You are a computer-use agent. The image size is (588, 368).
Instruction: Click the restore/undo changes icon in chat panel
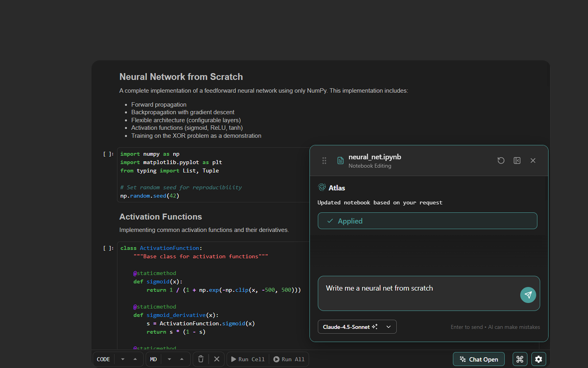point(501,160)
